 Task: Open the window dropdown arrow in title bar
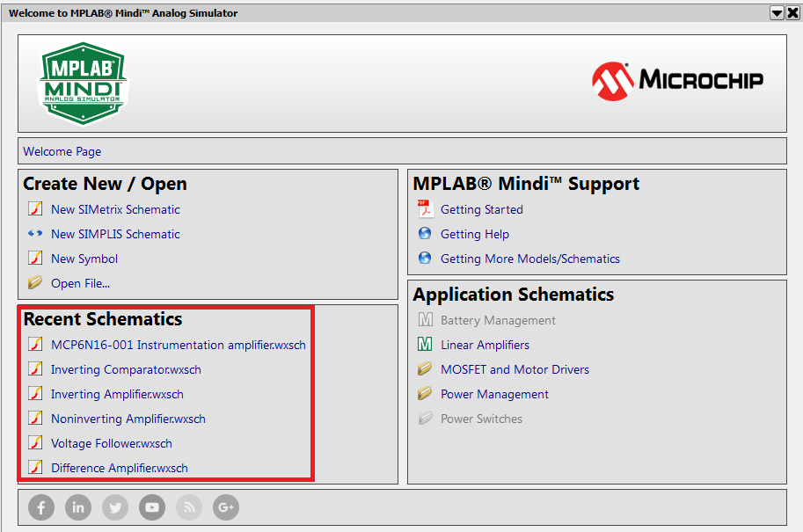[777, 13]
